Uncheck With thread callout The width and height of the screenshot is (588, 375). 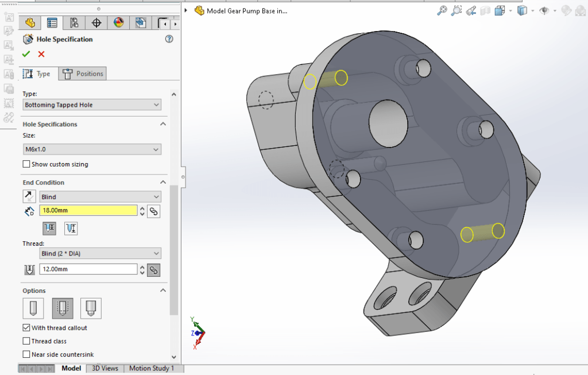pos(26,328)
